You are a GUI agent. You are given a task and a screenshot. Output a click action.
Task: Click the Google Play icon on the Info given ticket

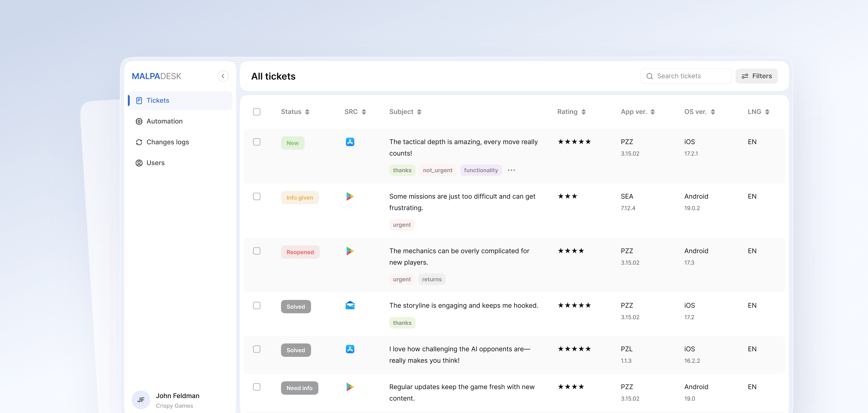tap(350, 196)
